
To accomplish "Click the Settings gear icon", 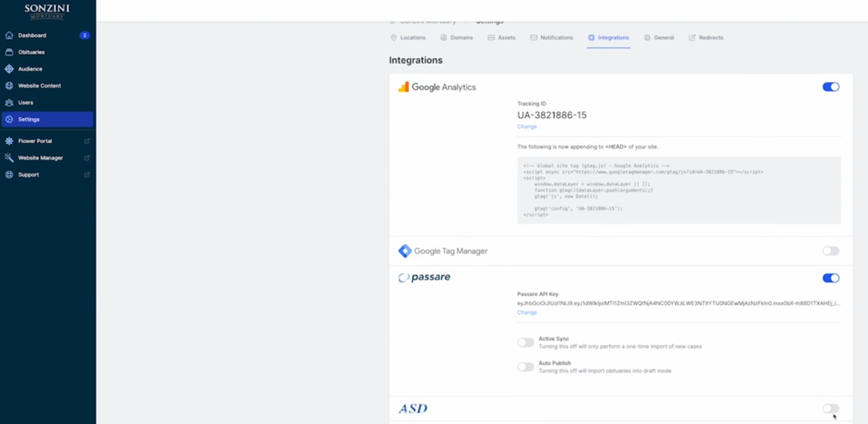I will tap(9, 119).
